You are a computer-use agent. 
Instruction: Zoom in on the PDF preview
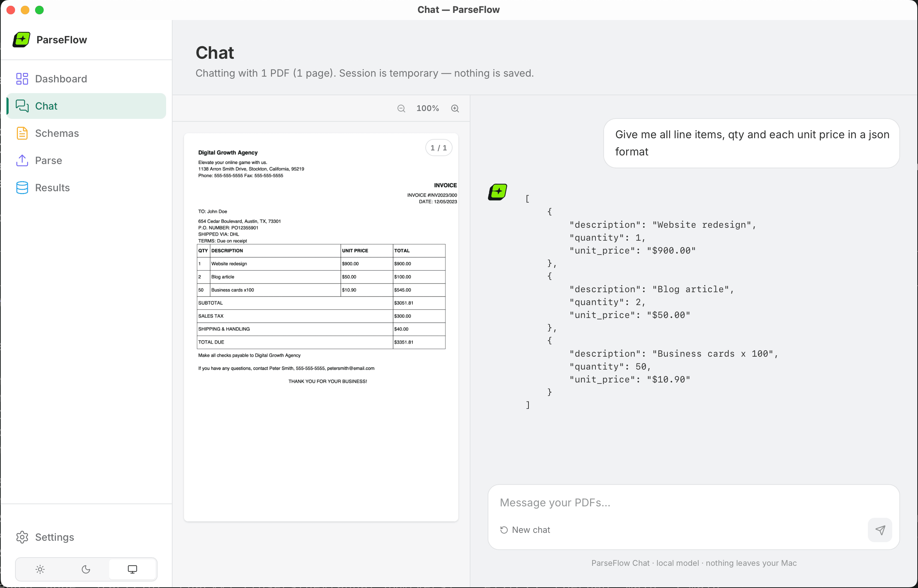(x=455, y=109)
